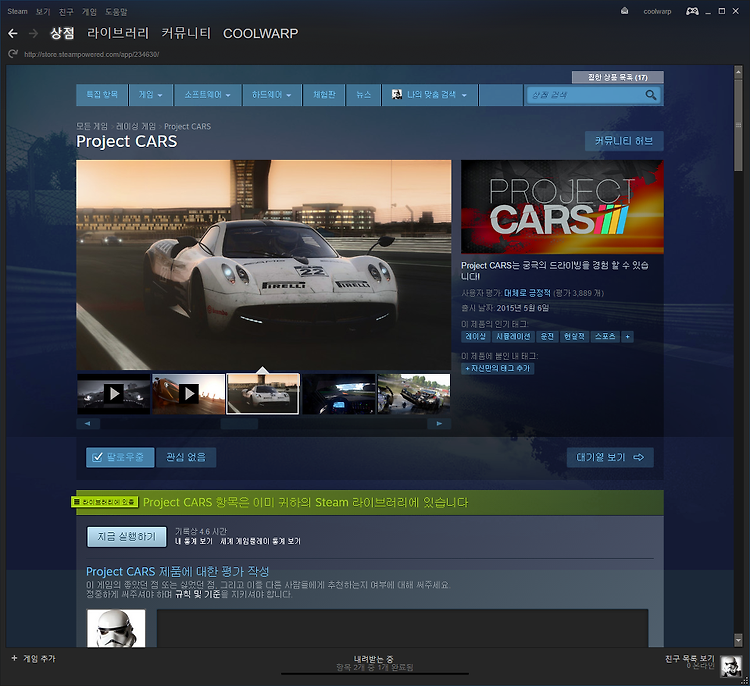The height and width of the screenshot is (686, 750).
Task: Open the 체험판 store tab
Action: point(324,95)
